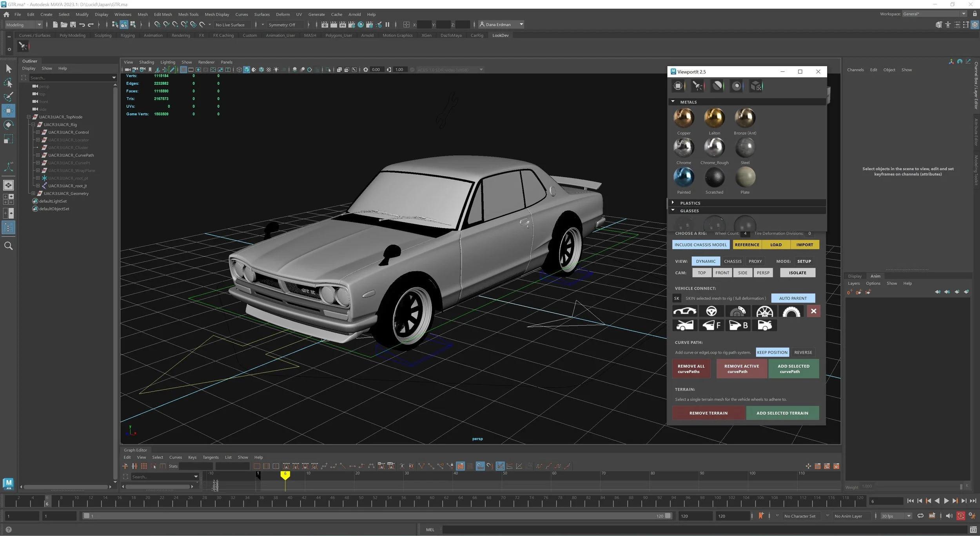Switch to the Rigging shelf tab
The image size is (980, 536).
coord(127,35)
